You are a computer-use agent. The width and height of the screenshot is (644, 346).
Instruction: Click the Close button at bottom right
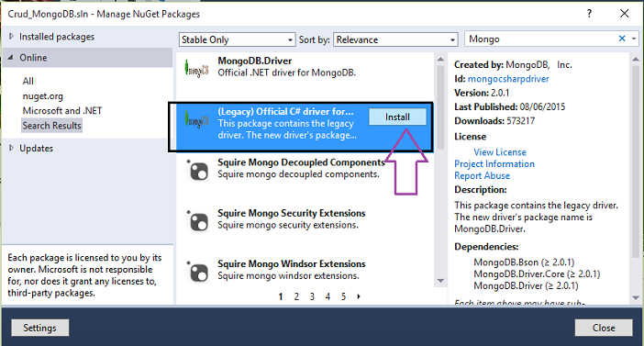[x=604, y=328]
